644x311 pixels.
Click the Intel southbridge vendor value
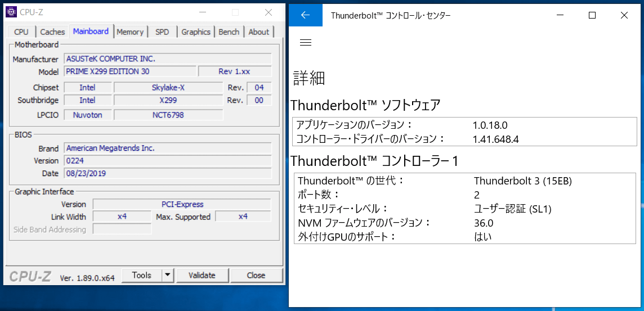[87, 100]
